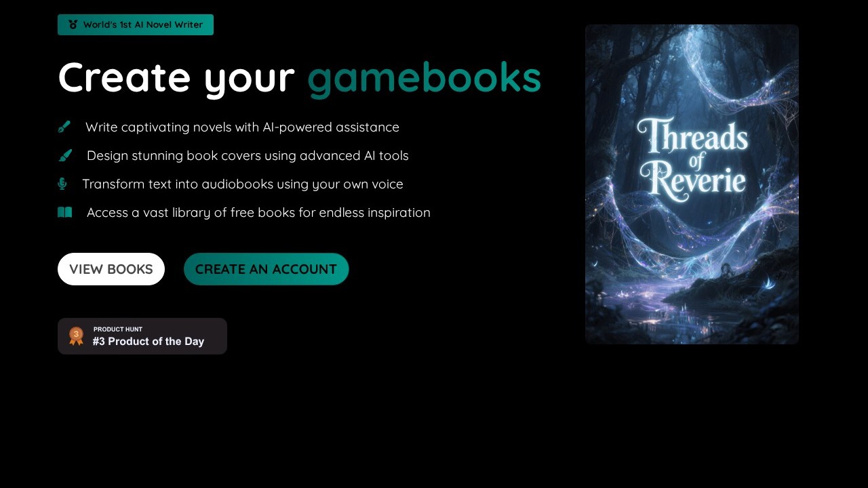Click the Threads of Reverie title text on cover
The image size is (868, 488).
pyautogui.click(x=692, y=157)
